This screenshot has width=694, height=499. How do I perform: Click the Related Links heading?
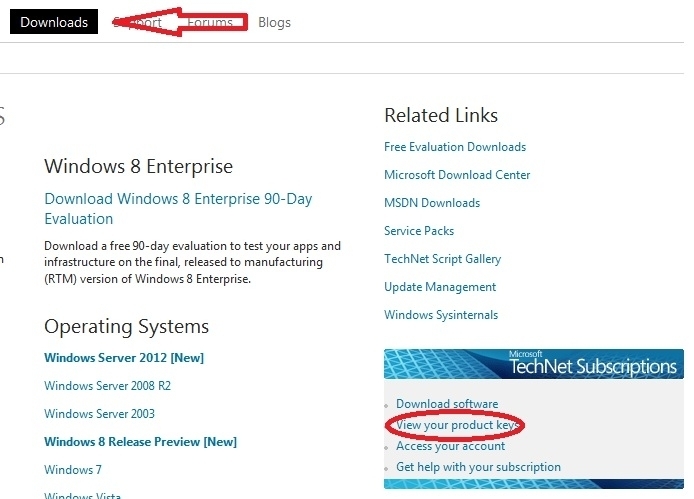pyautogui.click(x=441, y=115)
